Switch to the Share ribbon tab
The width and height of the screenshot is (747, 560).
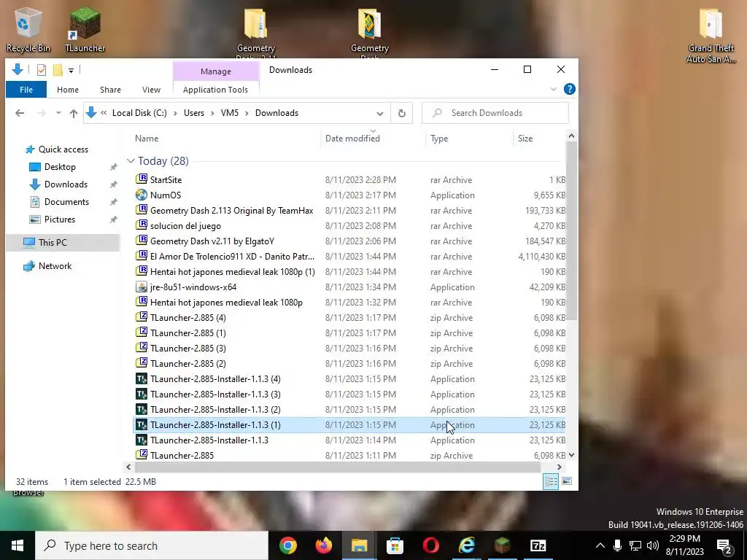(x=110, y=90)
